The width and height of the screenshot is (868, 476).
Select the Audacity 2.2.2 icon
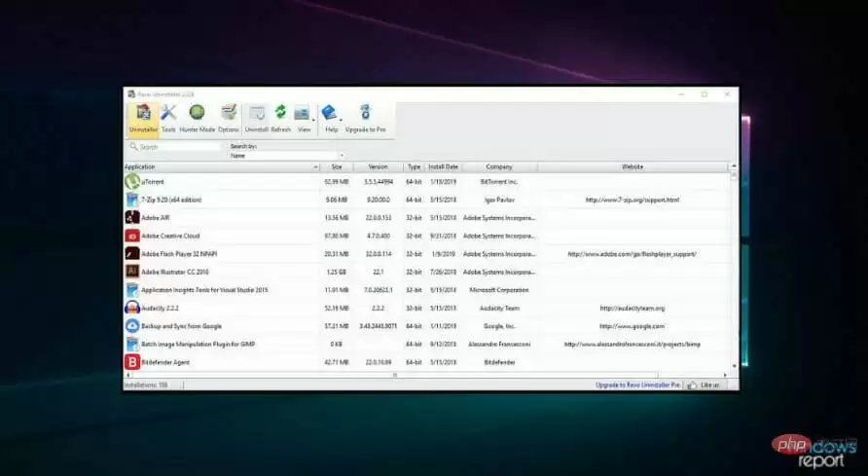(x=132, y=308)
